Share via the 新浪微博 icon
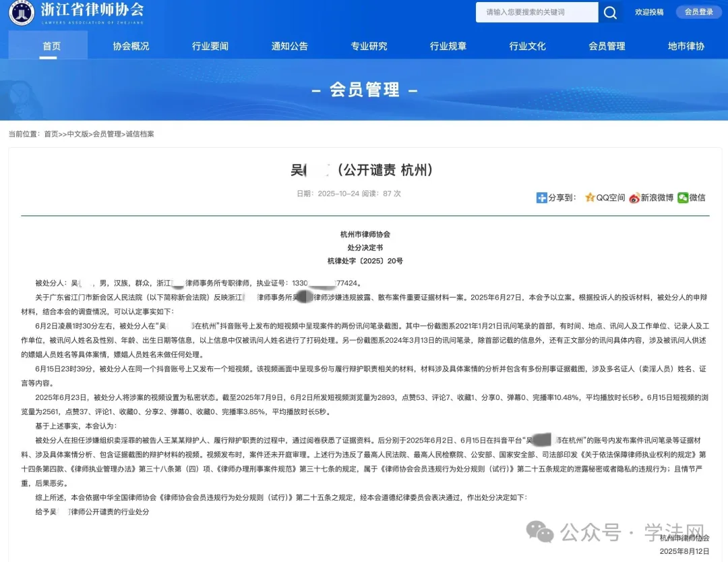Screen dimensions: 728x562 coord(634,198)
